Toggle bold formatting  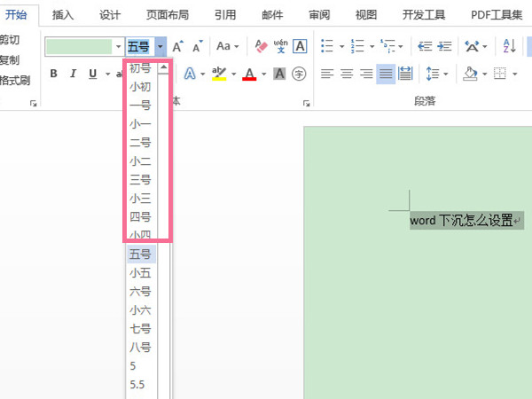click(x=53, y=74)
